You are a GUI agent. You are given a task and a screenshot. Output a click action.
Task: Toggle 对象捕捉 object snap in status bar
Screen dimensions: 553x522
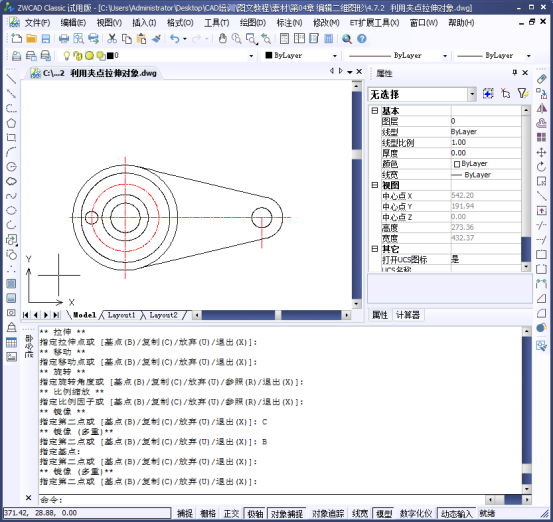pos(286,514)
